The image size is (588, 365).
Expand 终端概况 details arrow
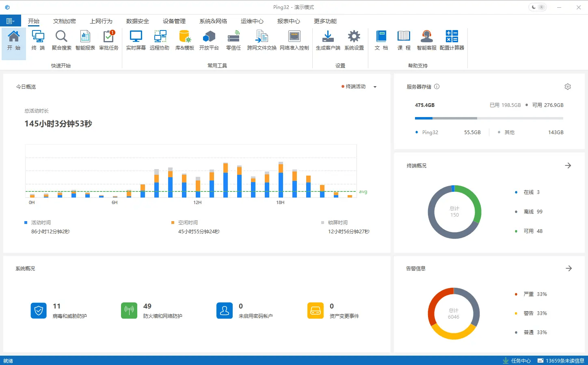pos(568,165)
